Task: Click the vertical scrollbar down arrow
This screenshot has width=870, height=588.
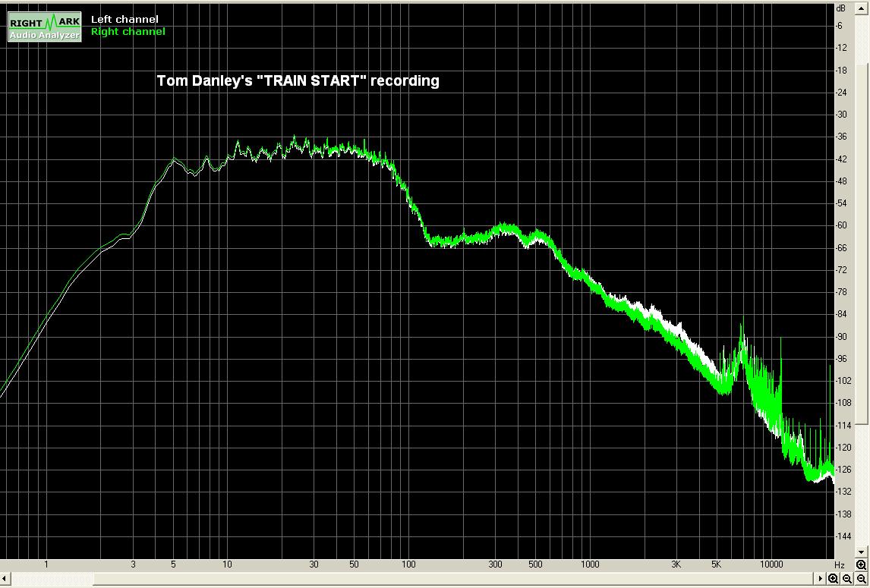Action: 861,552
